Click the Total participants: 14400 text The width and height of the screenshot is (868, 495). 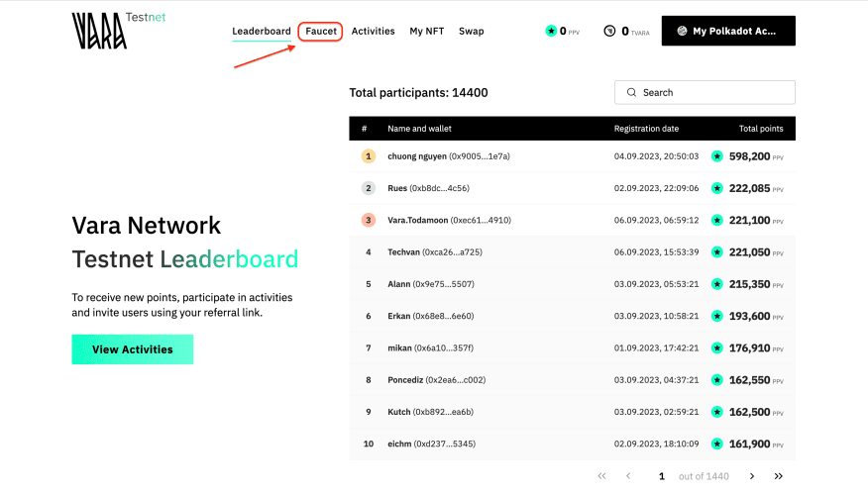[x=418, y=92]
